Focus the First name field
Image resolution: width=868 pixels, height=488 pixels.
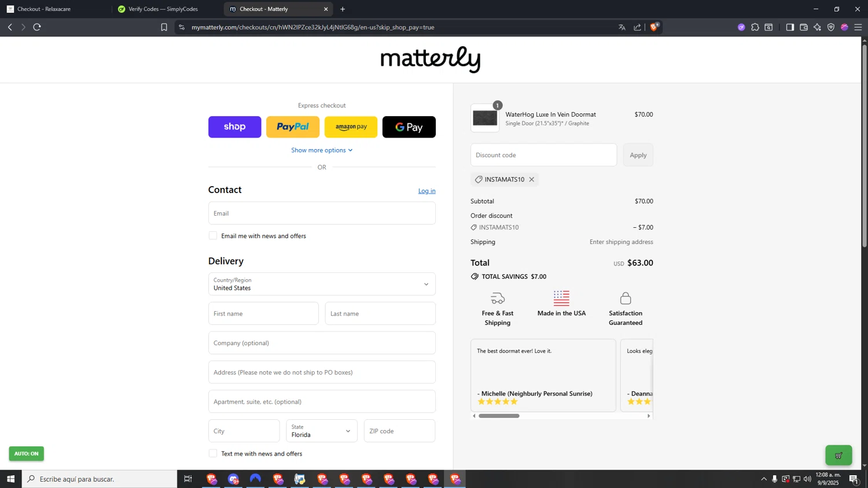[263, 313]
